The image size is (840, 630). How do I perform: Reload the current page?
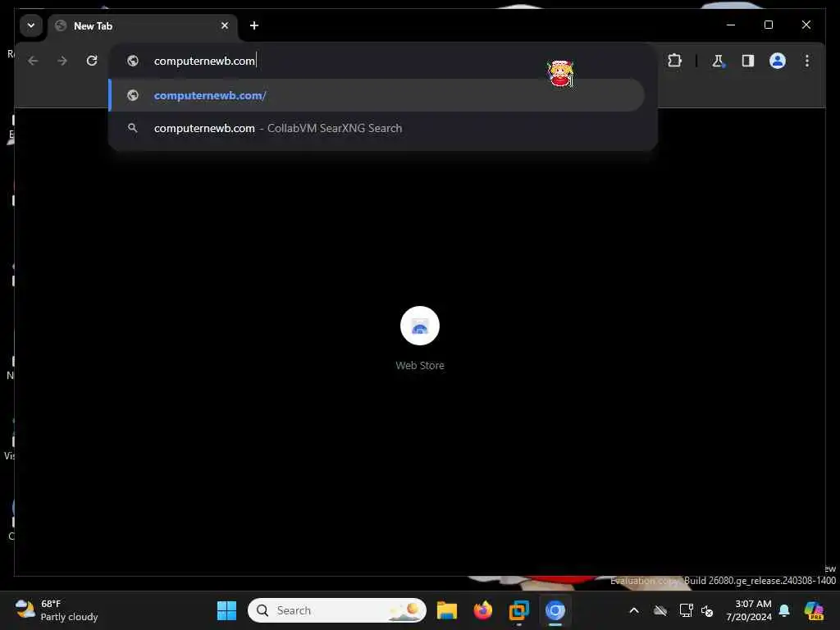(92, 61)
